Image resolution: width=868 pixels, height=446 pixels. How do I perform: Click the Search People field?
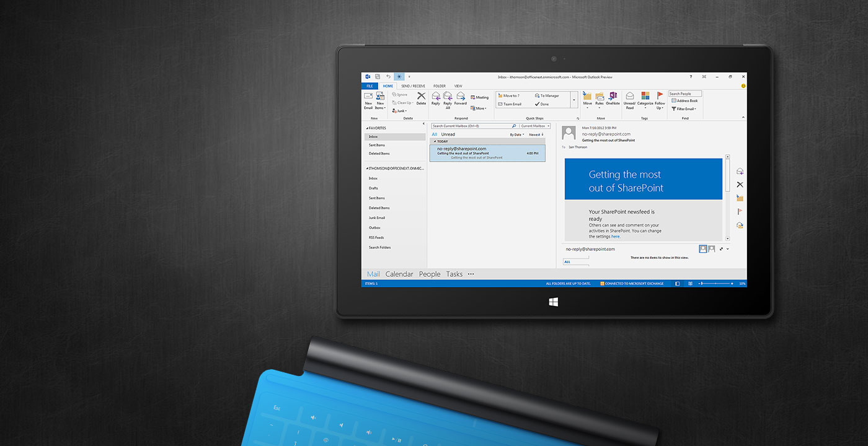[x=685, y=94]
